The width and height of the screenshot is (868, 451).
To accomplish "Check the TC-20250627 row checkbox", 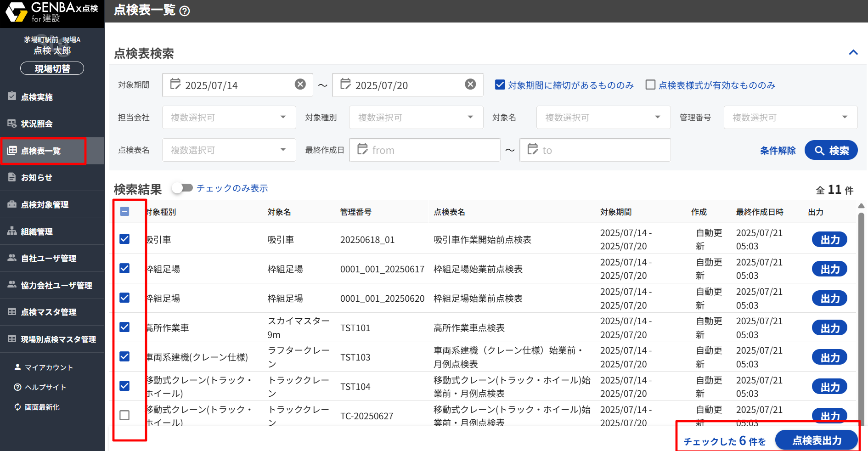I will [x=124, y=415].
